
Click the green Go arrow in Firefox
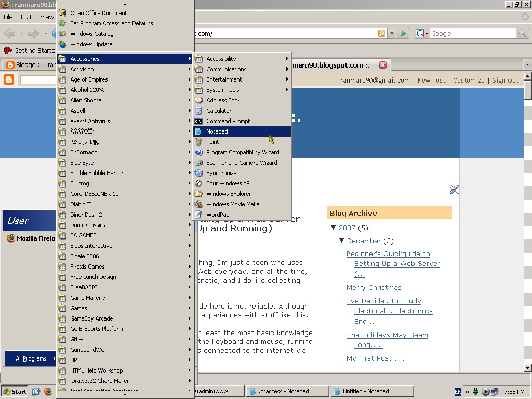[x=403, y=33]
